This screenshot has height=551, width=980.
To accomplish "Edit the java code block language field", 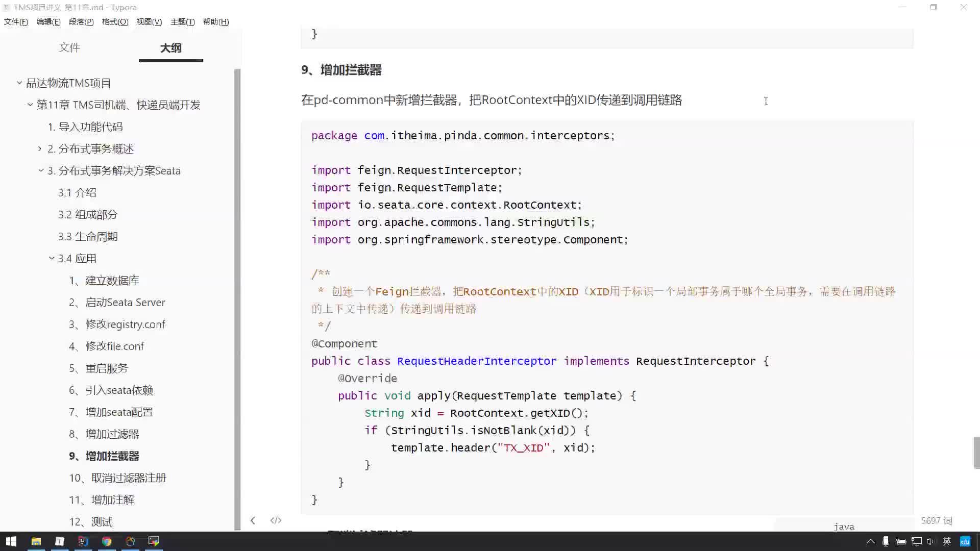I will click(x=844, y=526).
